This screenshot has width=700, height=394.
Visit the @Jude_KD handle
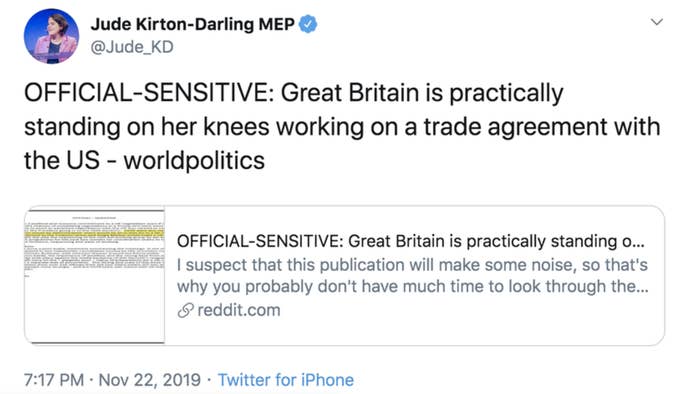132,47
